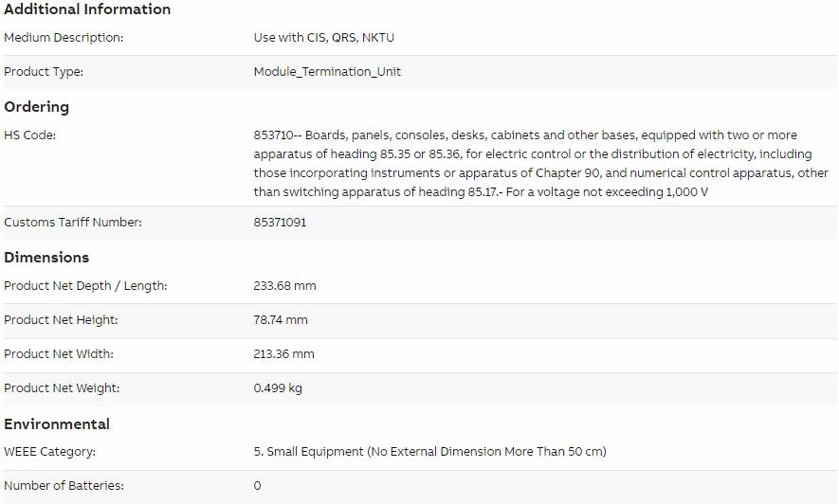This screenshot has height=504, width=839.
Task: Select the Additional Information heading
Action: [x=87, y=9]
